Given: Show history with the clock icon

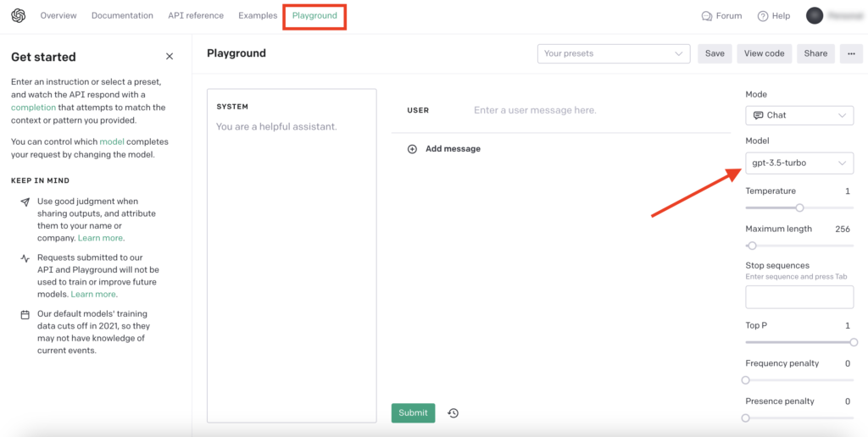Looking at the screenshot, I should 453,413.
